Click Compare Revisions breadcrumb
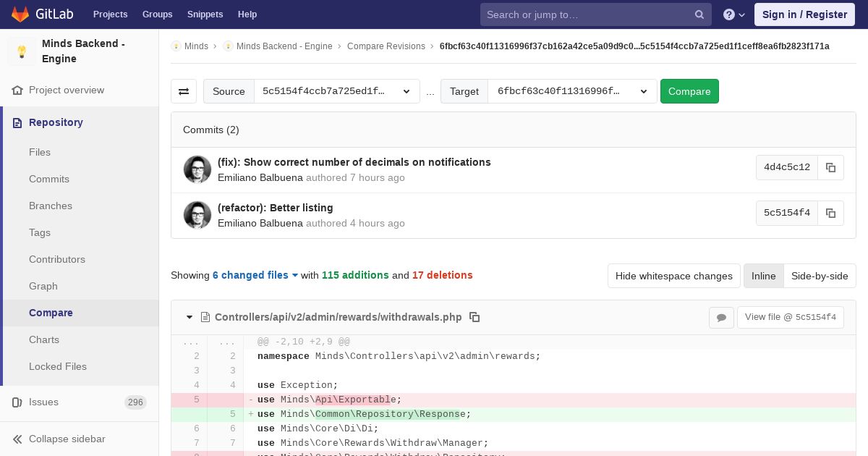Screen dimensions: 868x456 (386, 46)
